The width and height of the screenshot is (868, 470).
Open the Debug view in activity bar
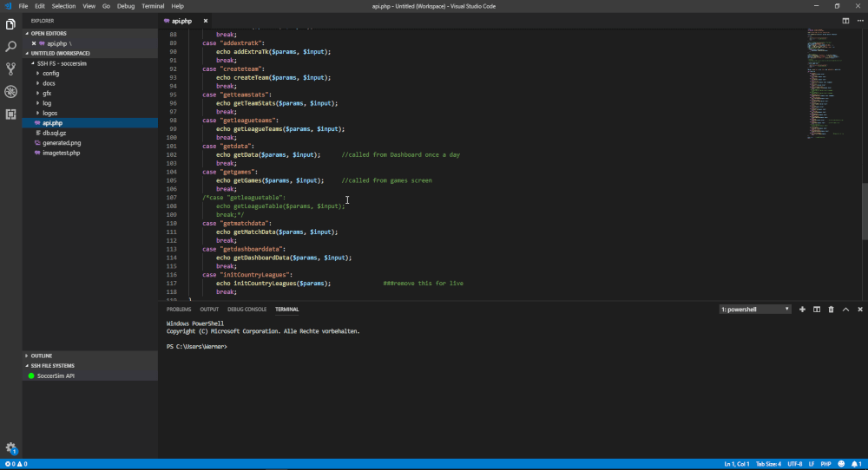point(10,91)
